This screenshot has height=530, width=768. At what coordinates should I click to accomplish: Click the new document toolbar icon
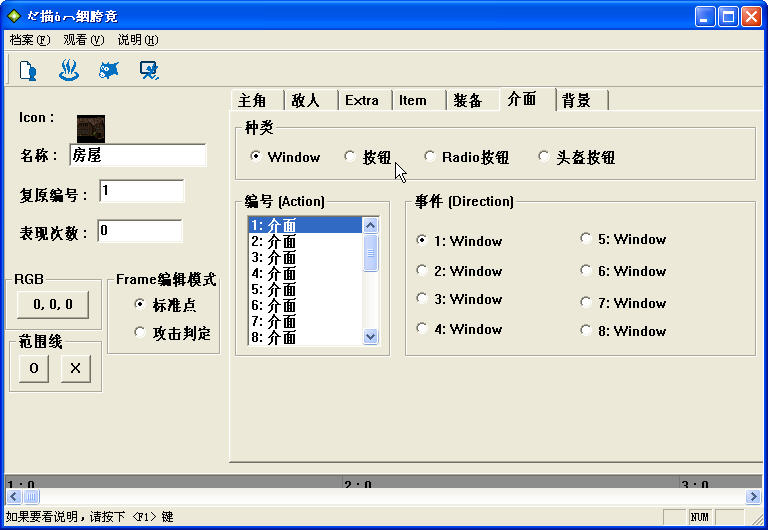[28, 71]
